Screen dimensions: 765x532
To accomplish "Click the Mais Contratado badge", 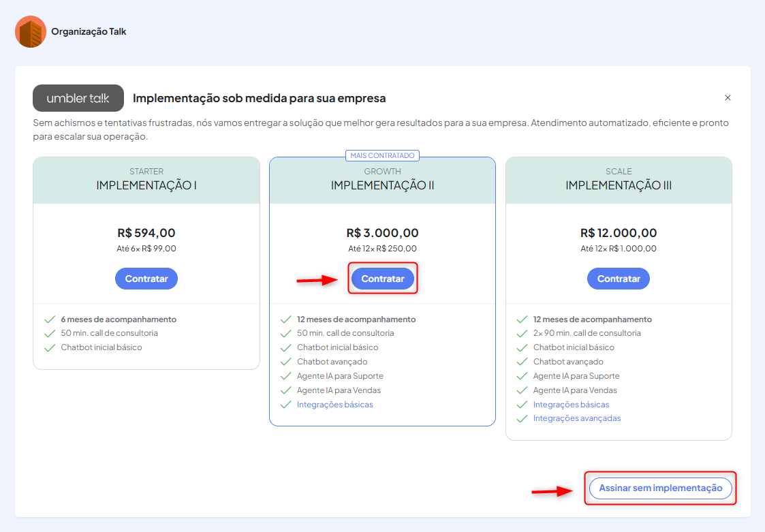I will [x=382, y=155].
